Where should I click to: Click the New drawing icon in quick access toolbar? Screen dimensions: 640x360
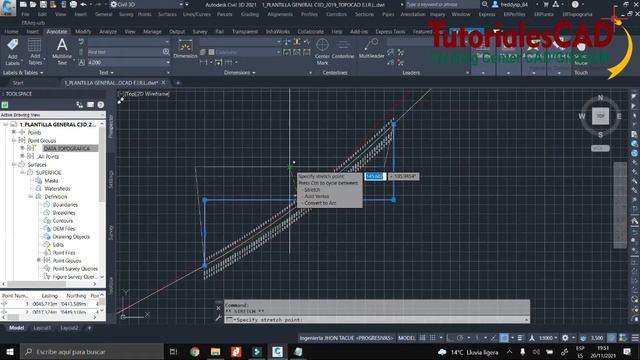pos(23,4)
